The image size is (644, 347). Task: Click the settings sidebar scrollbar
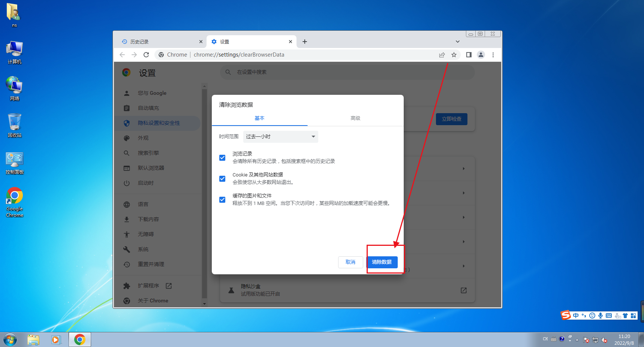click(204, 187)
